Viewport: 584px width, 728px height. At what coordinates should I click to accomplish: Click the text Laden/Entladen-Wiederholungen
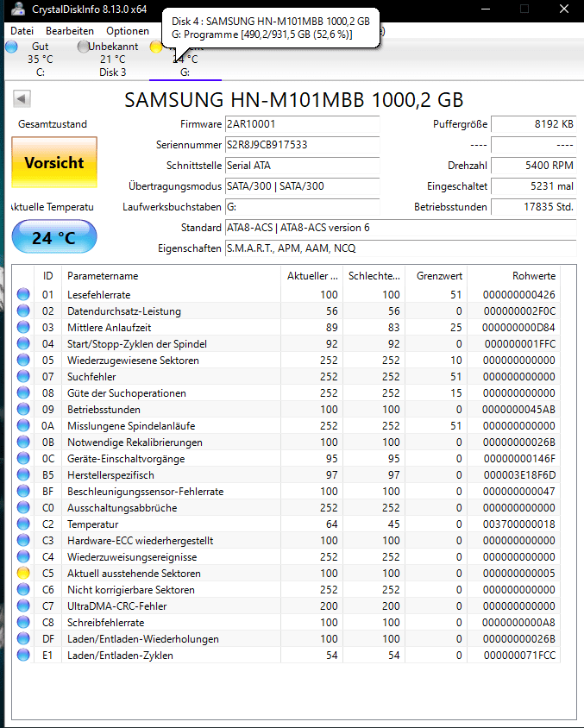pyautogui.click(x=143, y=639)
